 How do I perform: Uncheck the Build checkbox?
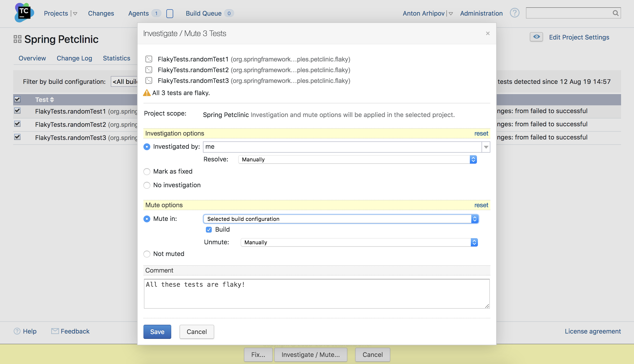[209, 229]
